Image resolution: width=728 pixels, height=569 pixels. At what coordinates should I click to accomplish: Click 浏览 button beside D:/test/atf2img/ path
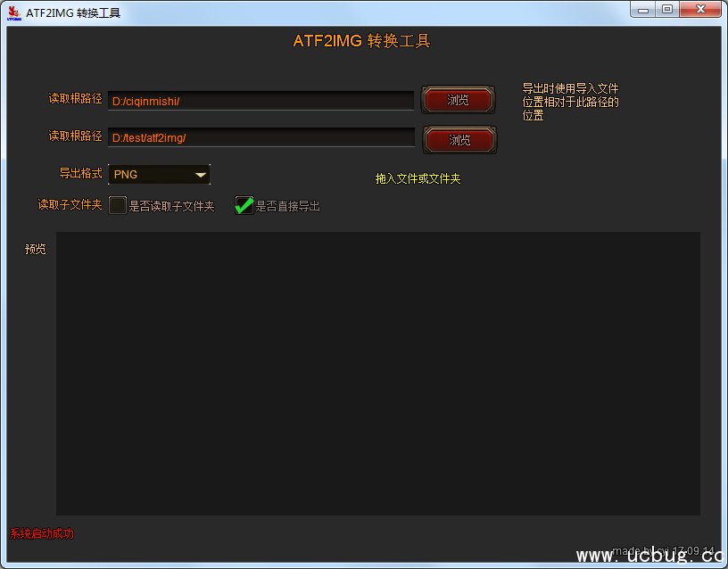tap(459, 140)
